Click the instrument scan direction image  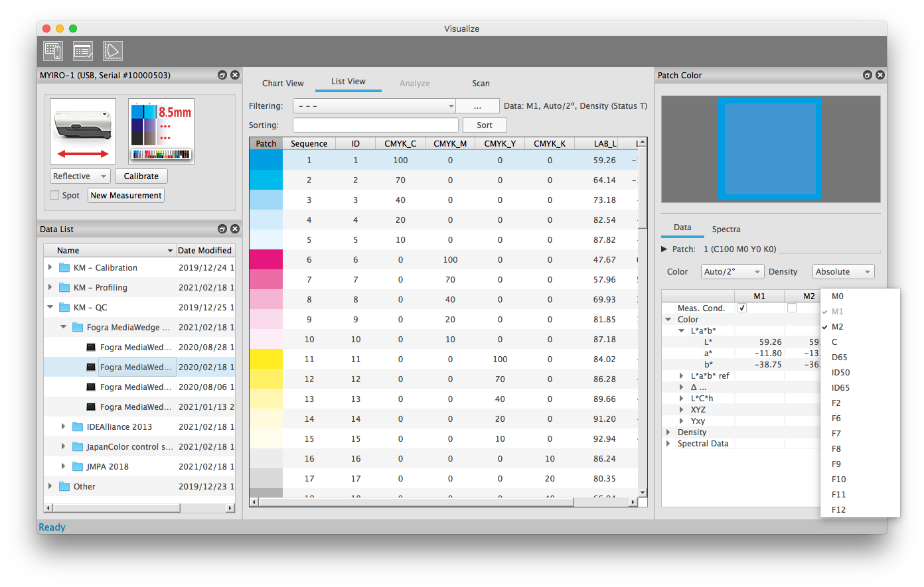click(x=83, y=131)
